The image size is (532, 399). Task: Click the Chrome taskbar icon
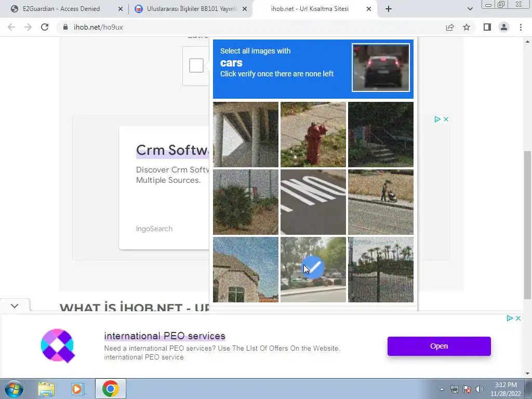[x=111, y=389]
